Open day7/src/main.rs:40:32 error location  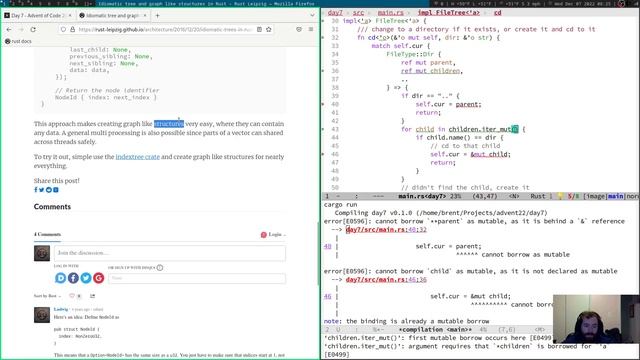386,230
